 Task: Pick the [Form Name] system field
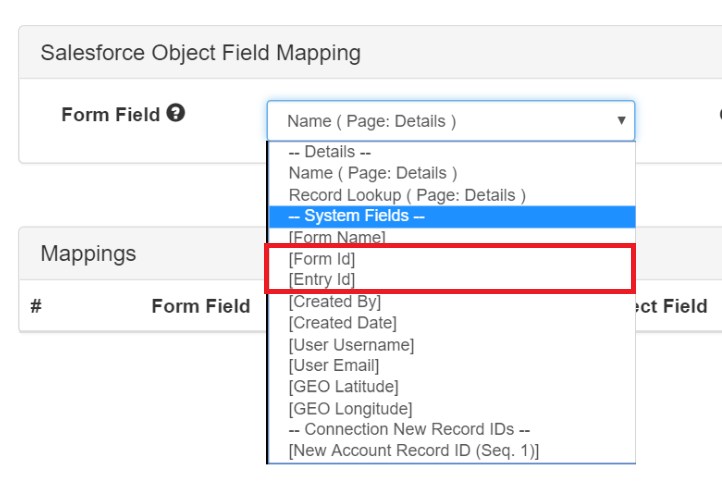(x=451, y=237)
